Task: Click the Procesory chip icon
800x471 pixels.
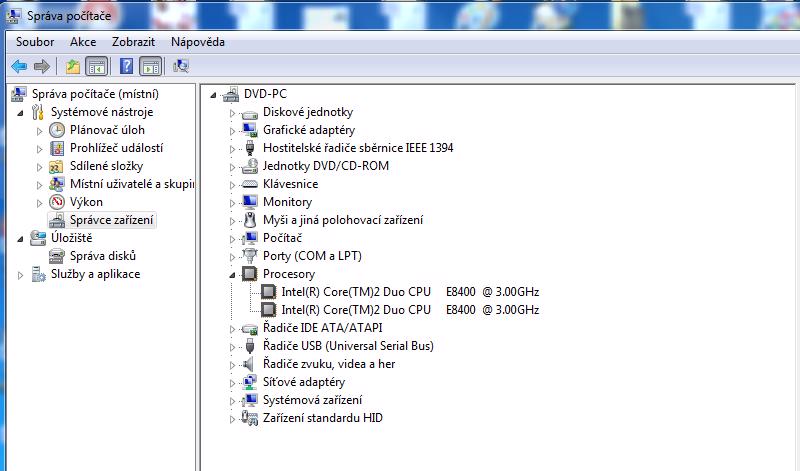Action: tap(249, 274)
